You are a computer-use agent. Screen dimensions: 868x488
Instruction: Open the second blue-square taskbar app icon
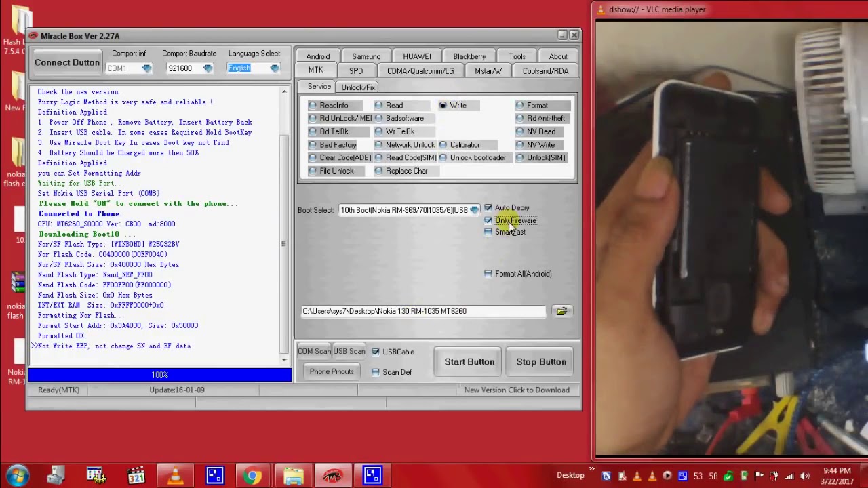(372, 475)
